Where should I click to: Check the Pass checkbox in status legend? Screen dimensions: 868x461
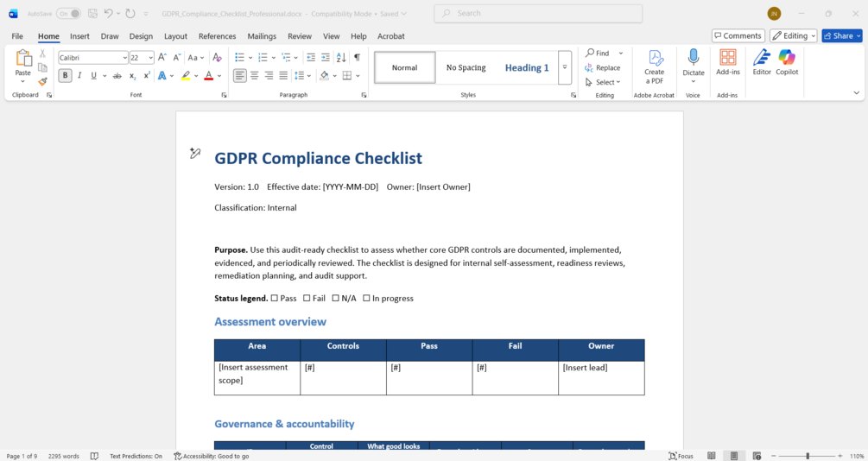(274, 298)
